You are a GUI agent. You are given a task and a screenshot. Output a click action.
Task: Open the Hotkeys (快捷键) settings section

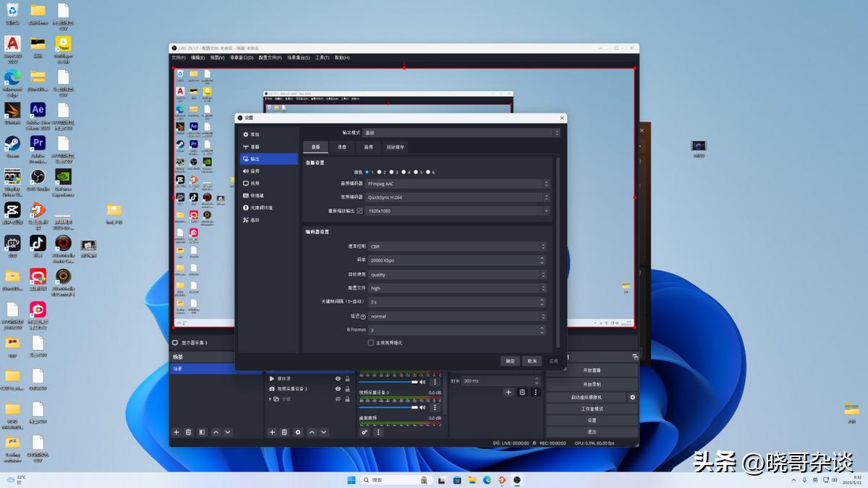(x=256, y=196)
